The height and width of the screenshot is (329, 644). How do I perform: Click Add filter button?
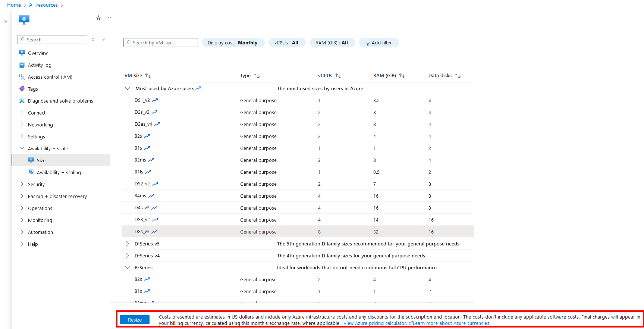click(x=379, y=43)
